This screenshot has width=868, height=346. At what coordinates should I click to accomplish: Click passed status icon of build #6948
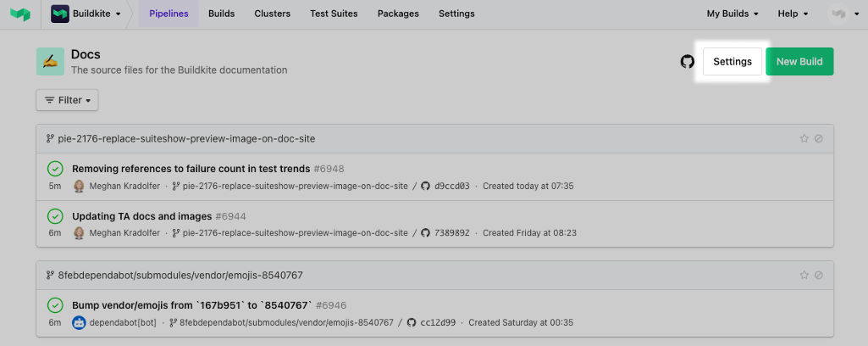55,169
